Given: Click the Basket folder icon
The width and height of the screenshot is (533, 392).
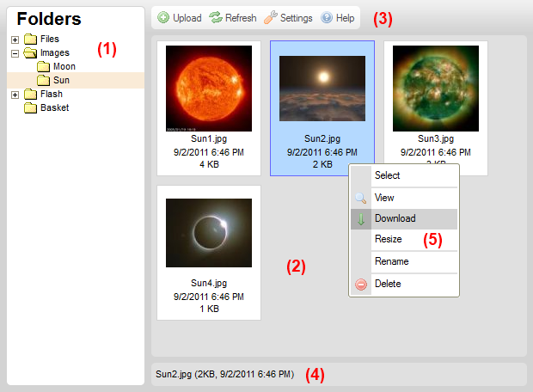Looking at the screenshot, I should [x=31, y=108].
